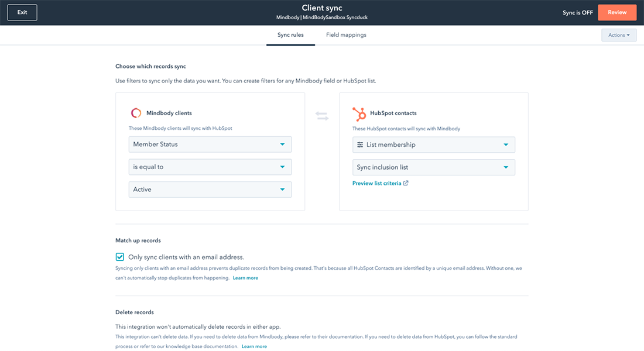Click the two-way sync arrows icon

tap(322, 116)
